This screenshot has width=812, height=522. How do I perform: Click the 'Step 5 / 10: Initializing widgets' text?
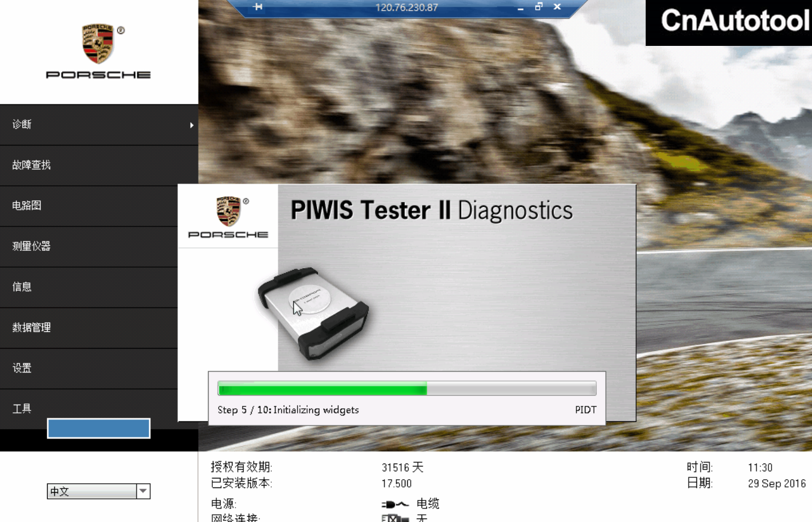289,410
